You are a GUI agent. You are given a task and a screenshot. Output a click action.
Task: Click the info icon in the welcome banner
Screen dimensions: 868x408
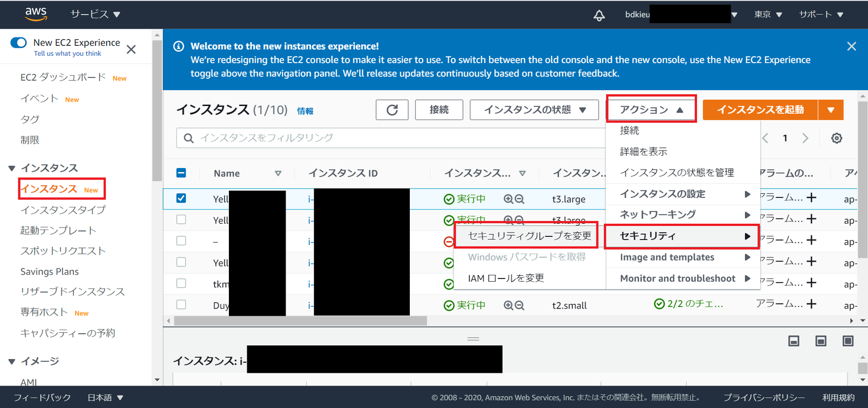coord(179,46)
